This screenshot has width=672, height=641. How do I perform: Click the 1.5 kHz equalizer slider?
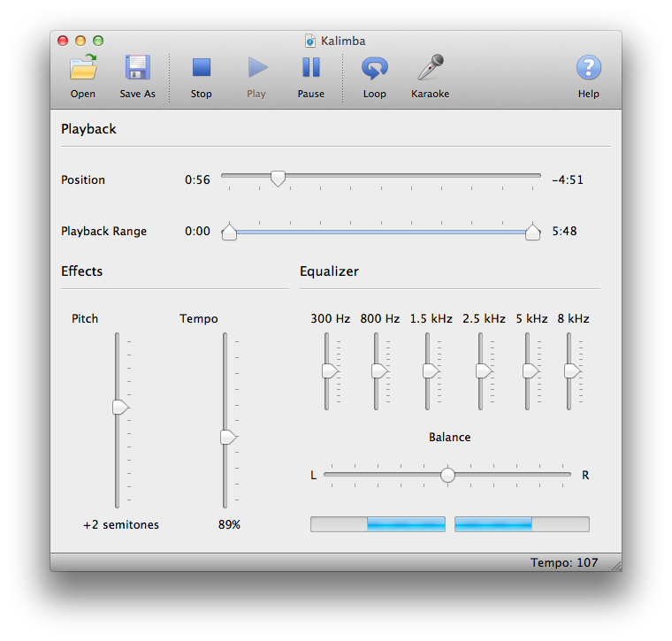coord(431,371)
